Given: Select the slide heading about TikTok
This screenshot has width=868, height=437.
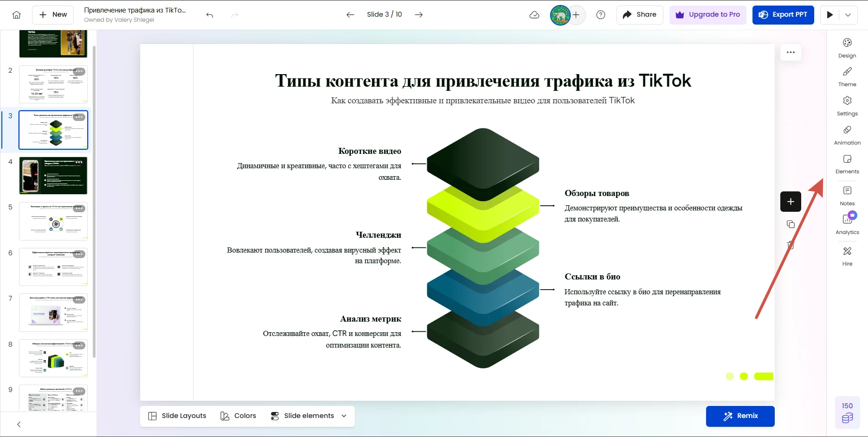Looking at the screenshot, I should point(483,81).
